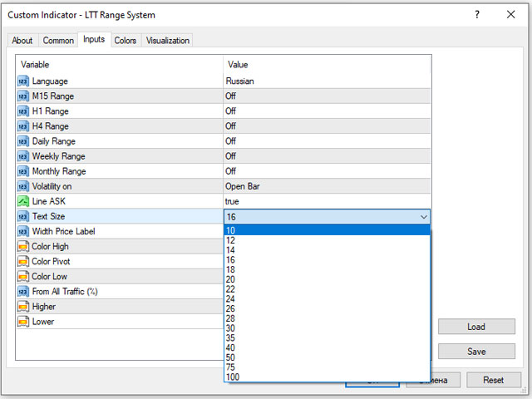Click the Russian value for Language
Viewport: 532px width, 399px height.
pyautogui.click(x=240, y=81)
